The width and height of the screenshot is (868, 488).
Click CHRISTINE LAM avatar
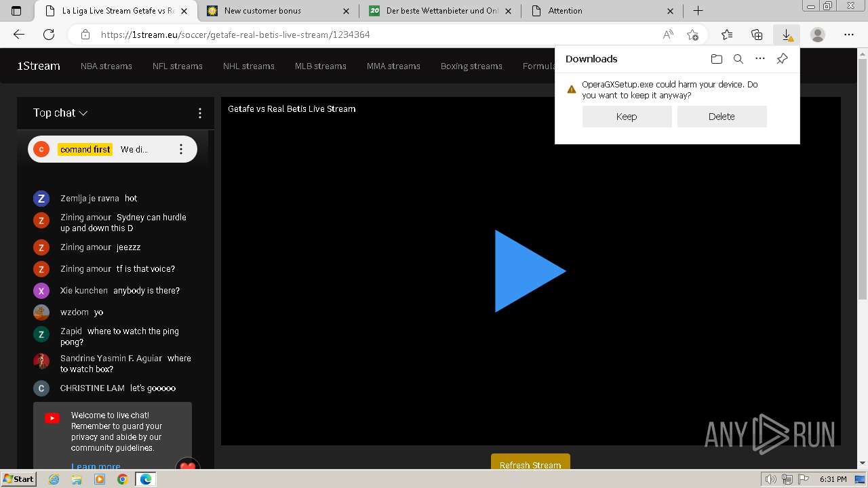41,388
